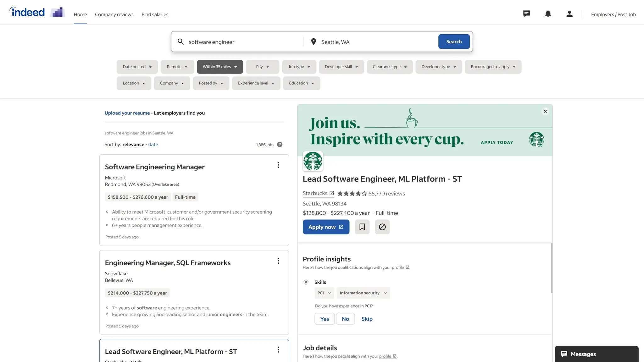Open the job count help question icon
The image size is (644, 362).
click(280, 145)
